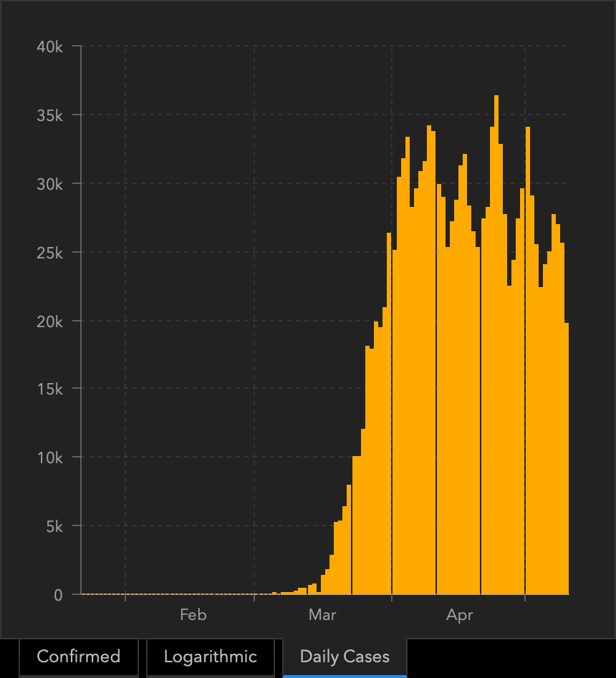Click the tallest daily cases bar

pos(496,344)
